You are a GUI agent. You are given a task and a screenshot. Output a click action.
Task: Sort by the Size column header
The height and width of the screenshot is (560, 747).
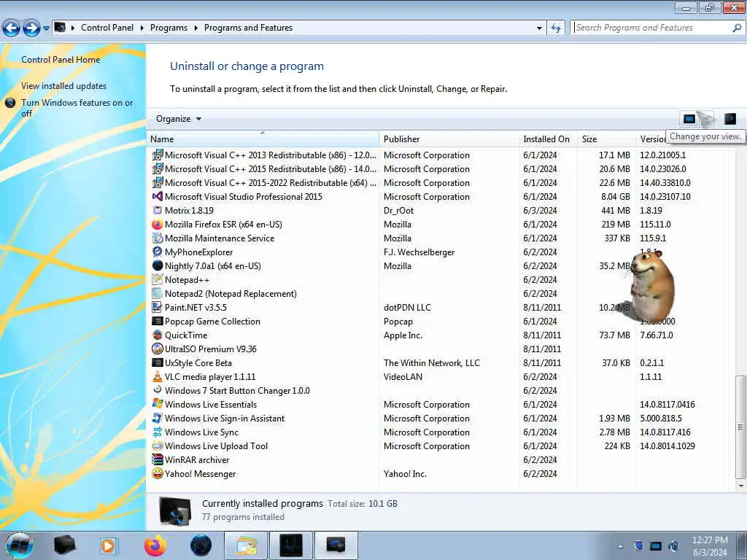click(x=606, y=139)
